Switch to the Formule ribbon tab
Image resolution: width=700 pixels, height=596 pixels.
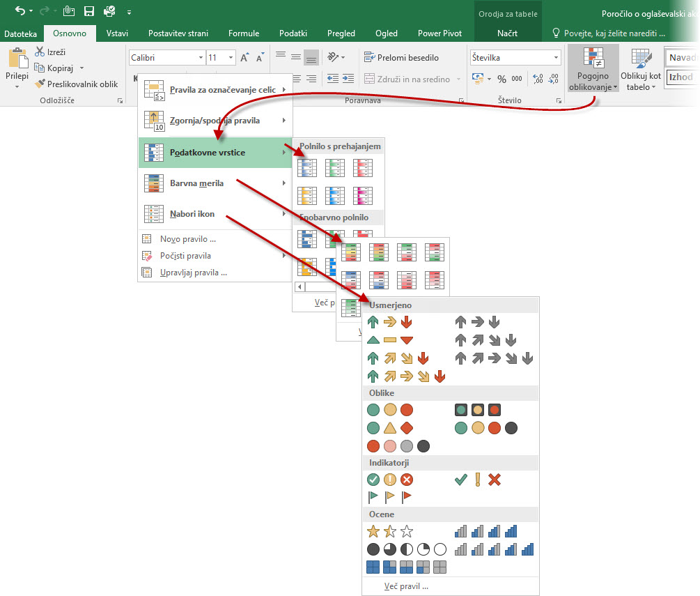coord(244,33)
